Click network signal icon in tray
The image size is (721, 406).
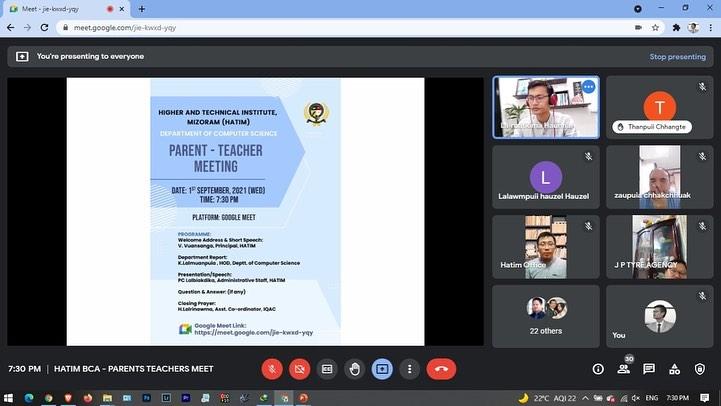pos(624,398)
